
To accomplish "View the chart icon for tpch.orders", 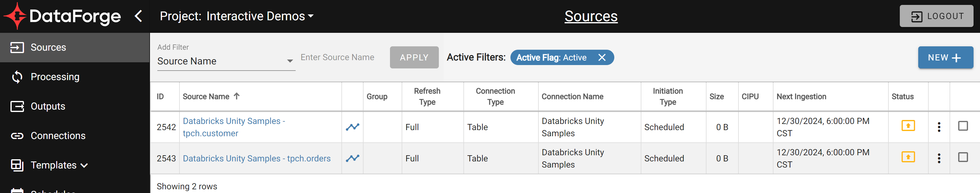I will coord(353,158).
